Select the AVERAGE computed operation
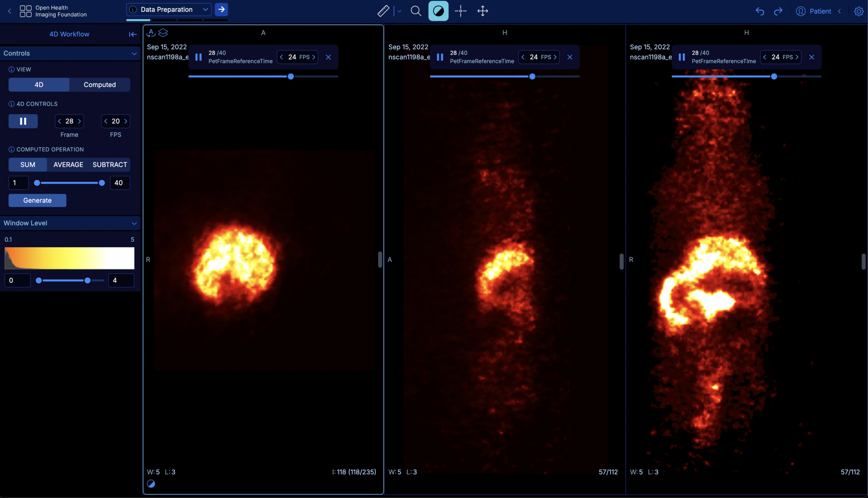The height and width of the screenshot is (498, 868). [x=68, y=164]
